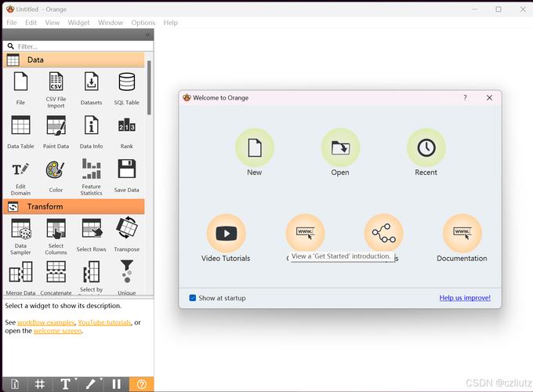Select the Feature Statistics widget

[91, 169]
